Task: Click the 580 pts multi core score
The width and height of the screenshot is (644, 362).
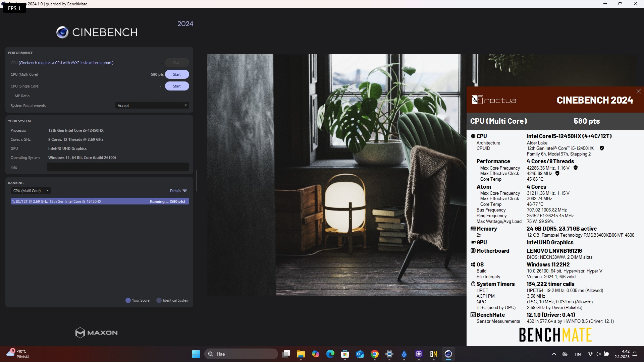Action: point(157,74)
